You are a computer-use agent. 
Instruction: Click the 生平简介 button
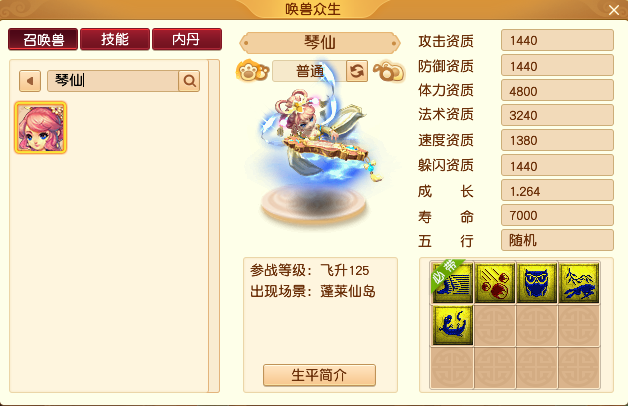pyautogui.click(x=319, y=375)
